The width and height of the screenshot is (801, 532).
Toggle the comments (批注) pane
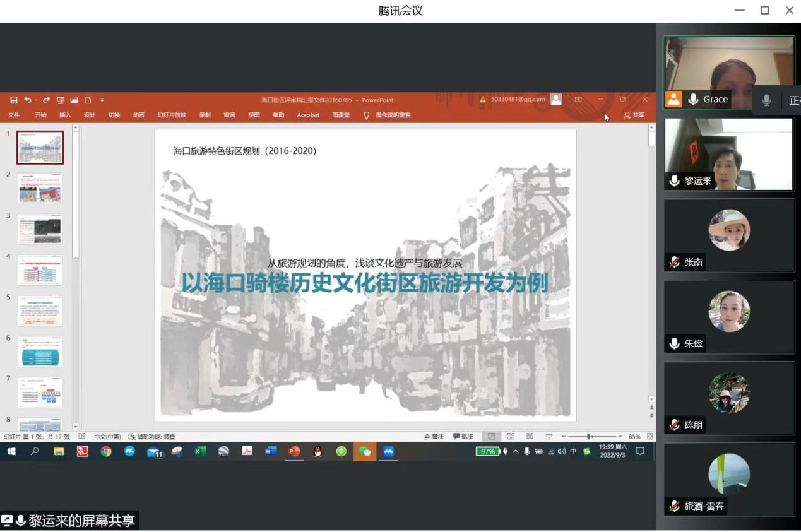pos(463,437)
